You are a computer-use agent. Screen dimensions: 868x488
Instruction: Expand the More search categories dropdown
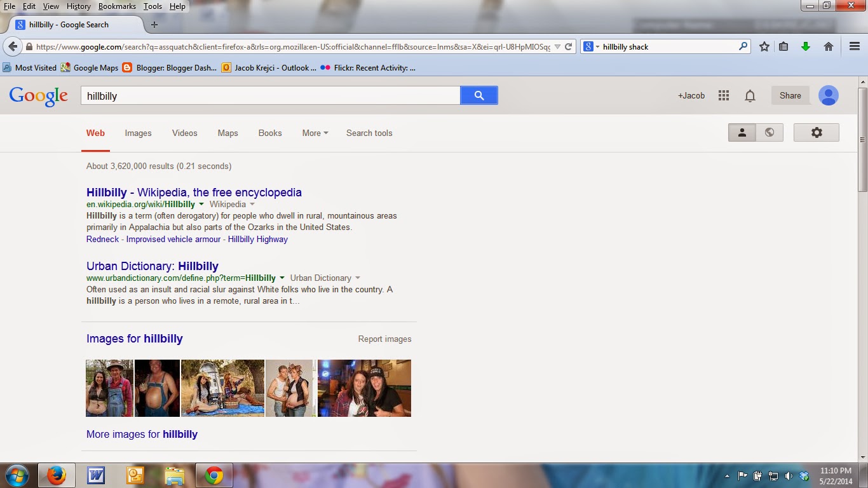315,133
